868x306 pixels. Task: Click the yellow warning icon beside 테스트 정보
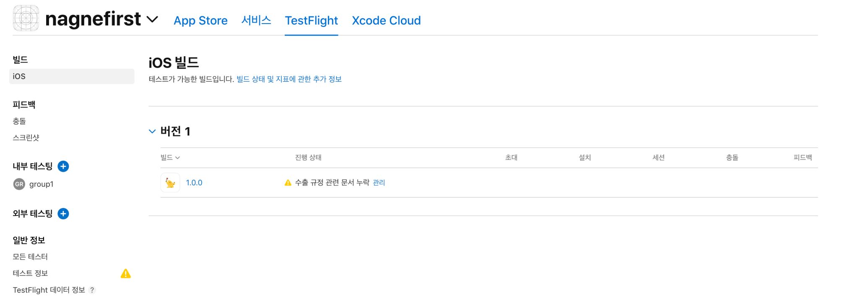coord(125,274)
